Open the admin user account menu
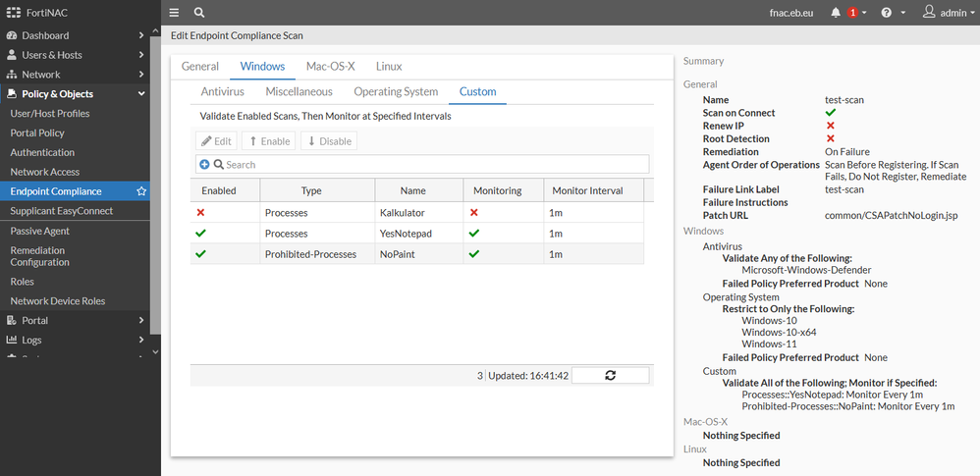The image size is (980, 476). point(947,13)
